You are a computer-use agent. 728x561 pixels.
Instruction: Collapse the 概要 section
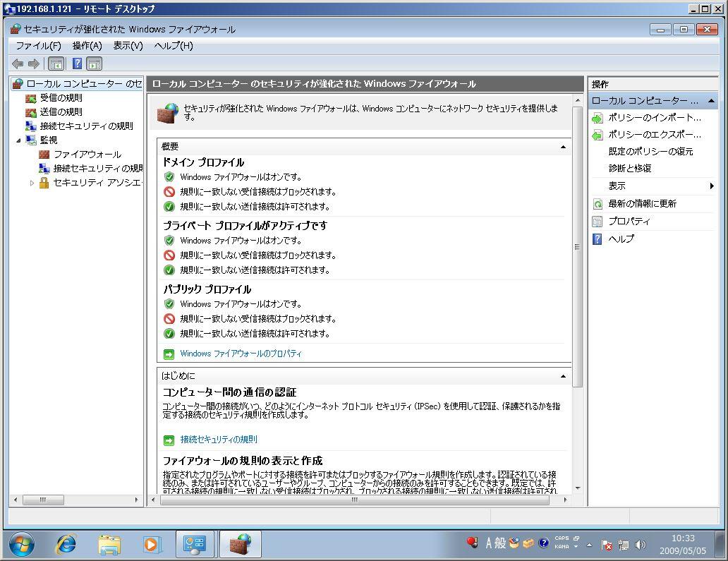click(563, 147)
